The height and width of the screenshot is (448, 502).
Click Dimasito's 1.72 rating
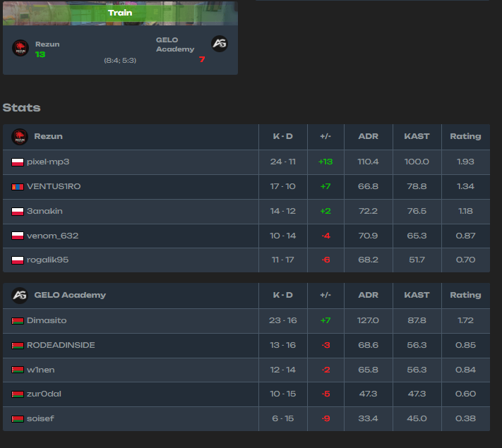(465, 320)
